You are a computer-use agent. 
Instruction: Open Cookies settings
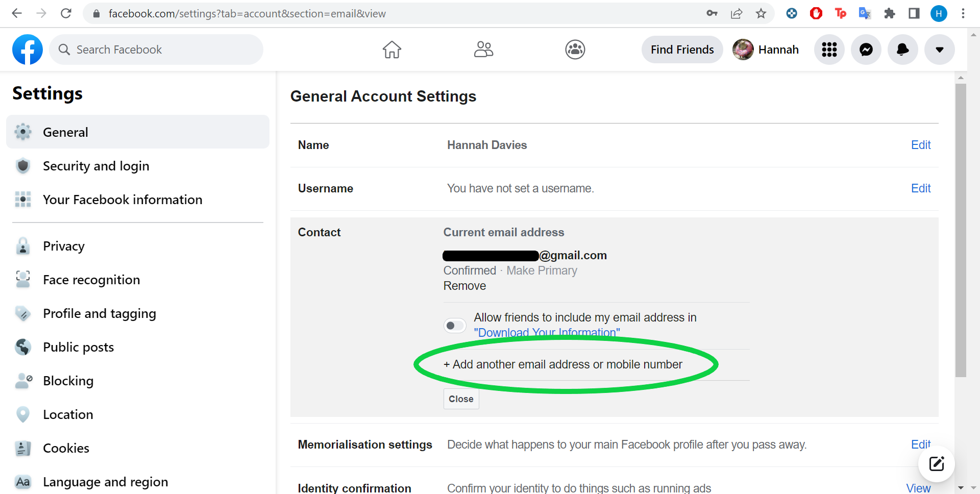click(x=138, y=448)
